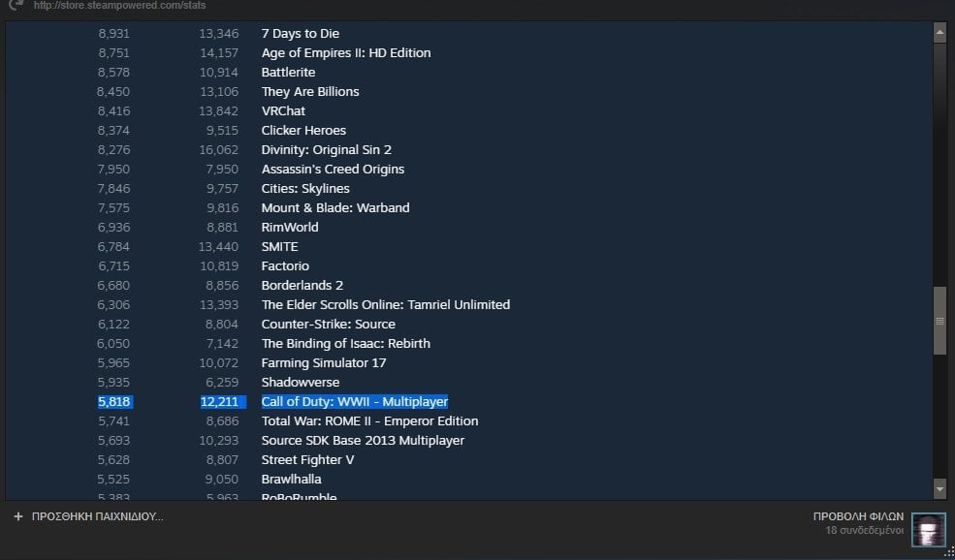Image resolution: width=955 pixels, height=560 pixels.
Task: Open The Binding of Isaac: Rebirth
Action: tap(346, 343)
